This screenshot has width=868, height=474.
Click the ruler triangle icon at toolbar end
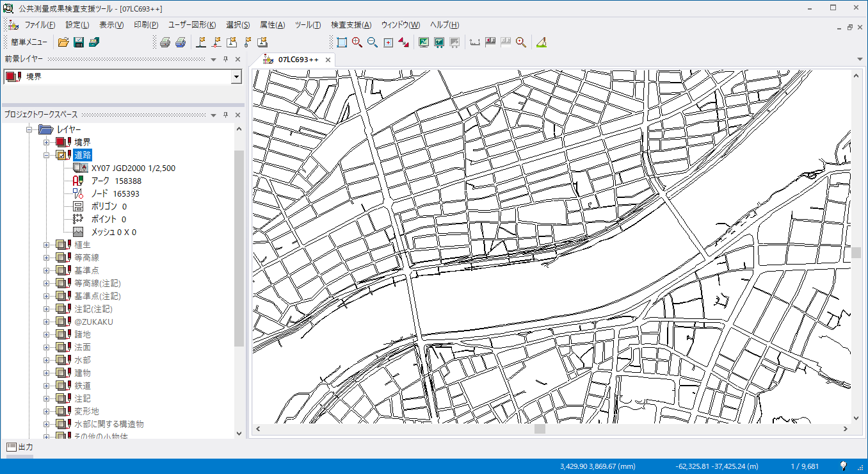pos(541,42)
